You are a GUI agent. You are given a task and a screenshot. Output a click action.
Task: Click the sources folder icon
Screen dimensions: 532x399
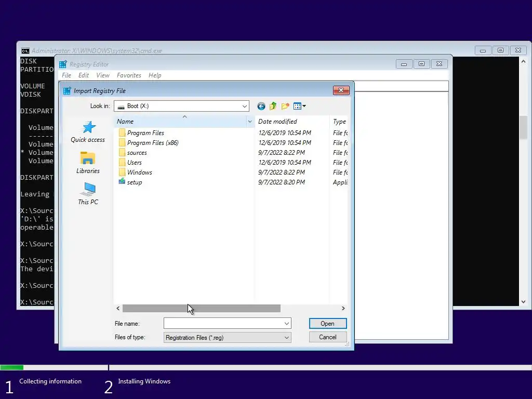(x=122, y=152)
